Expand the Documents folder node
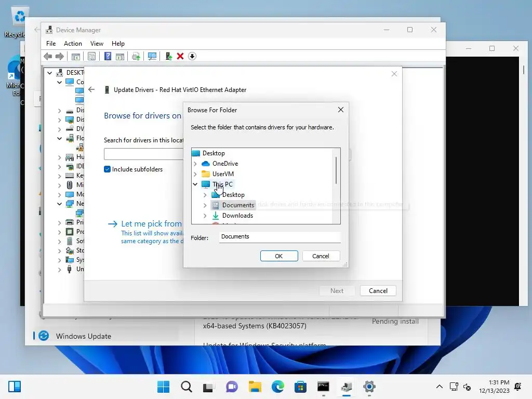532x399 pixels. pos(205,205)
